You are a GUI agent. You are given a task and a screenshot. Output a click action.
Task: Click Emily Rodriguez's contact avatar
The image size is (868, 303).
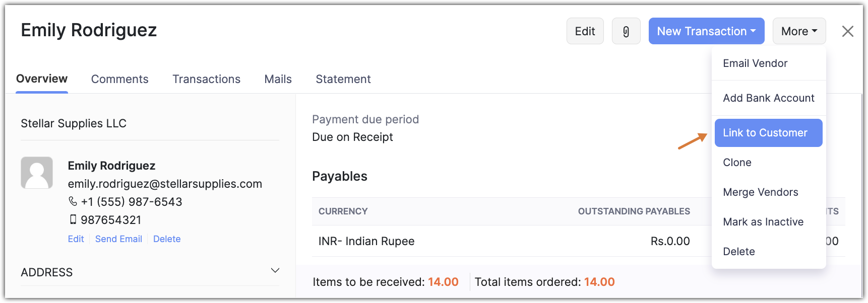coord(37,173)
